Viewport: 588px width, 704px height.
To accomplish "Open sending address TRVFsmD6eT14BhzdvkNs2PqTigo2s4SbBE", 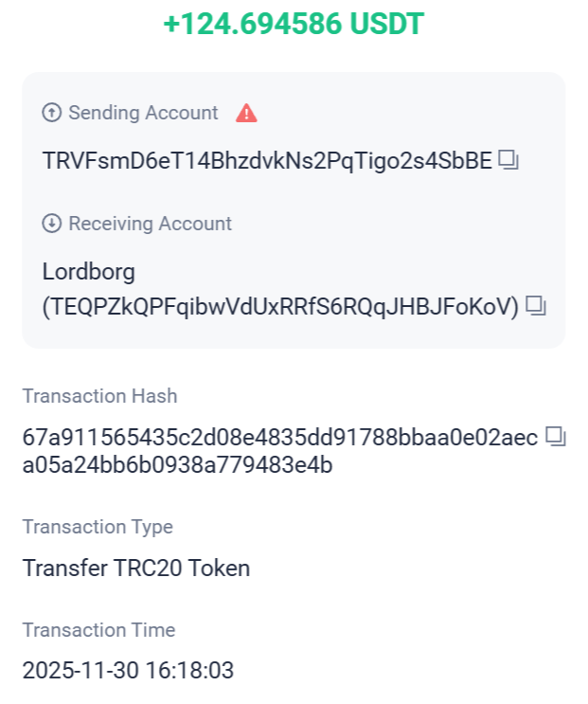I will (267, 162).
